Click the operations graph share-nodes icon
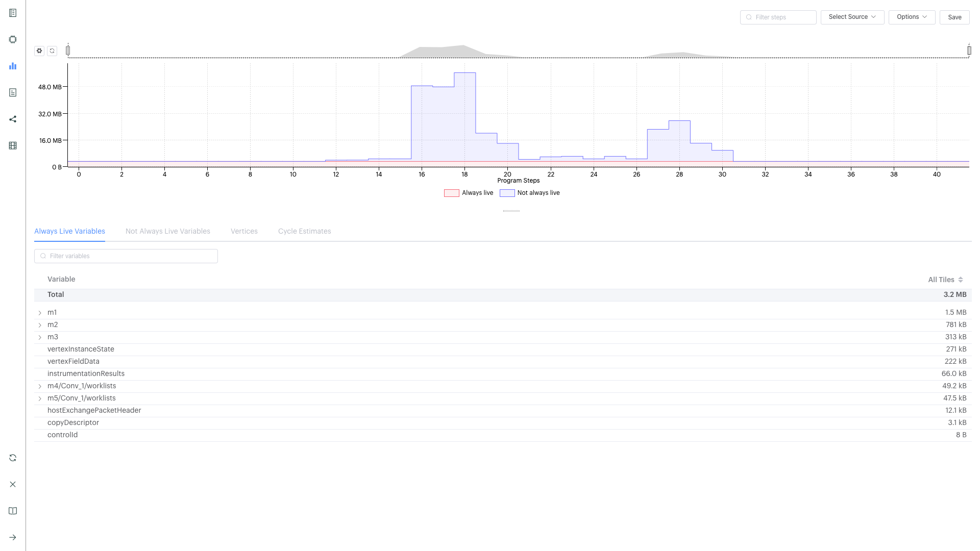This screenshot has width=980, height=551. click(x=13, y=119)
